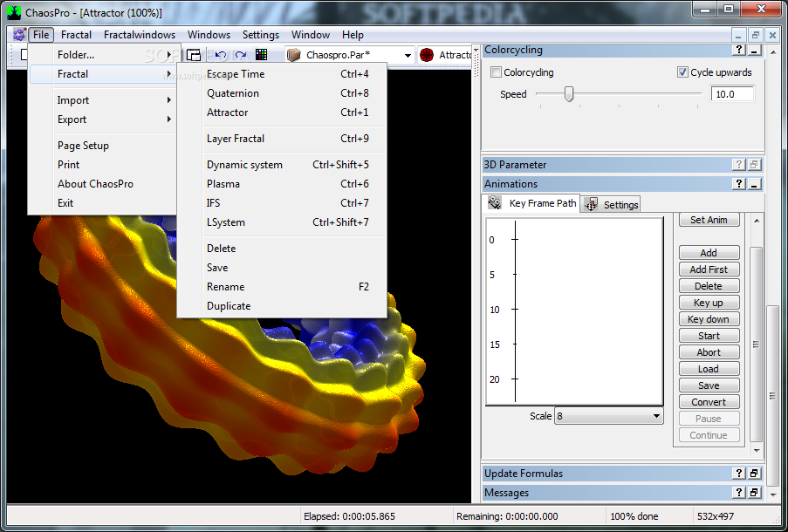Click the 3D Parameter help question mark

pos(739,164)
